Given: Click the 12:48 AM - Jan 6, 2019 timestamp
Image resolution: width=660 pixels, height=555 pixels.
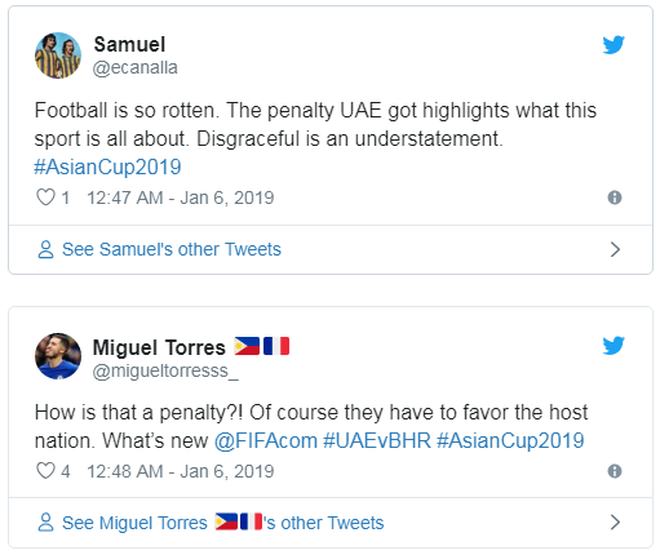Looking at the screenshot, I should pyautogui.click(x=180, y=471).
